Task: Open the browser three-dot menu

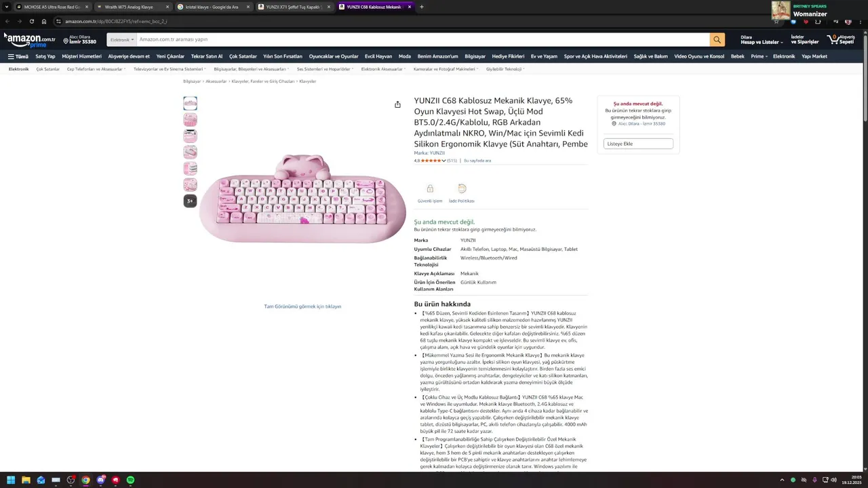Action: click(x=860, y=21)
